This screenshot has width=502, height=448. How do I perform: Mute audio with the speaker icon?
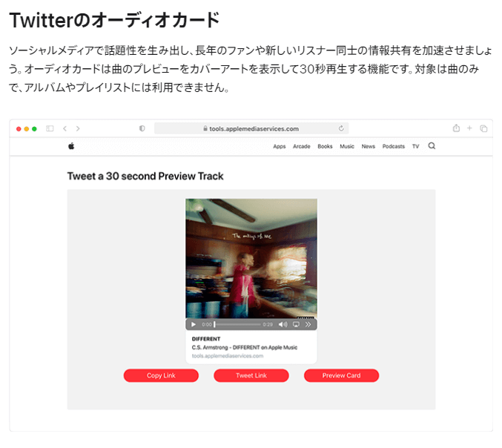coord(283,324)
